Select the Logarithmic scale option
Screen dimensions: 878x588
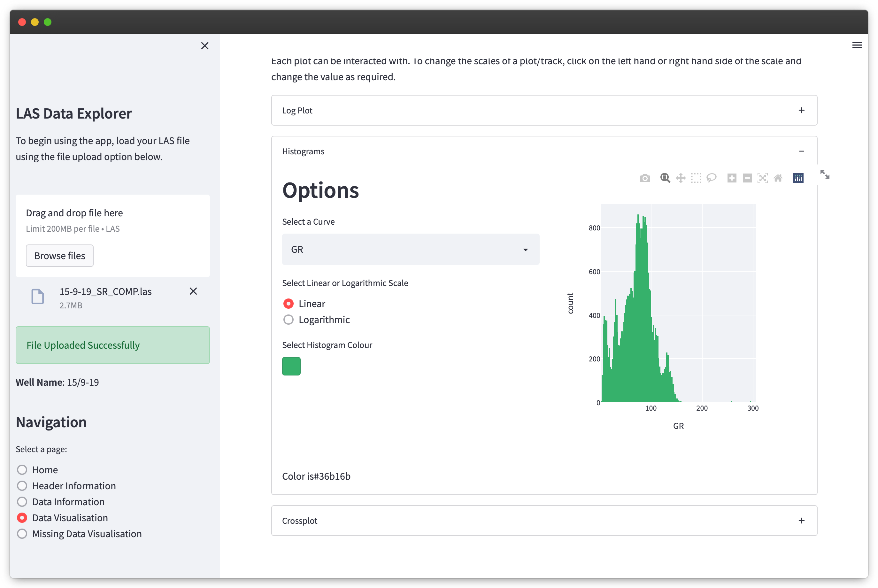point(288,320)
